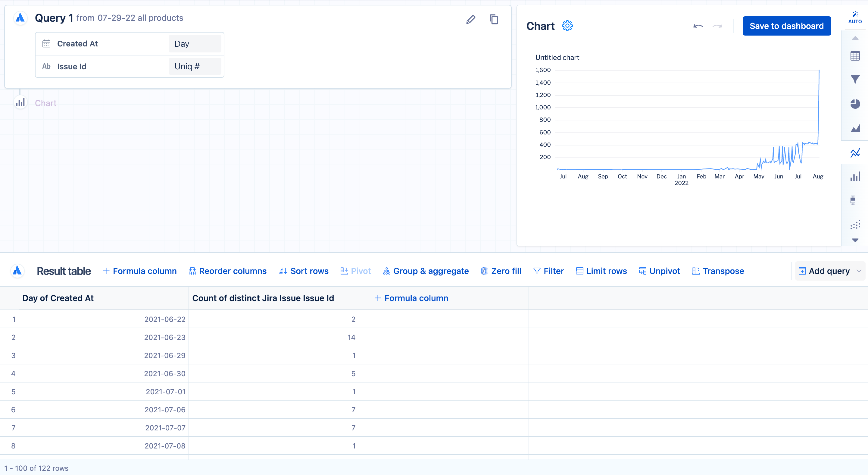Open chart settings gear icon
868x475 pixels.
(567, 26)
